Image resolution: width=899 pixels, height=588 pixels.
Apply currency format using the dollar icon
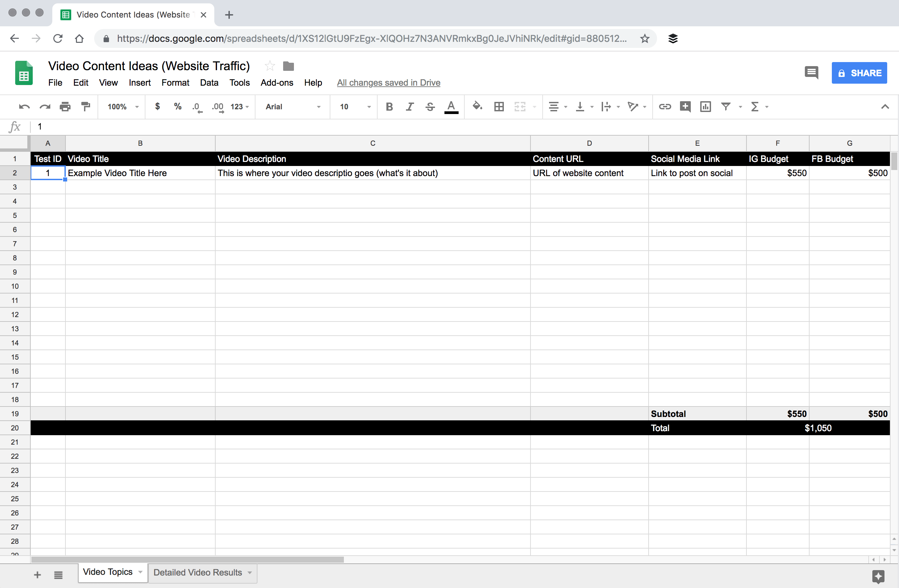158,107
